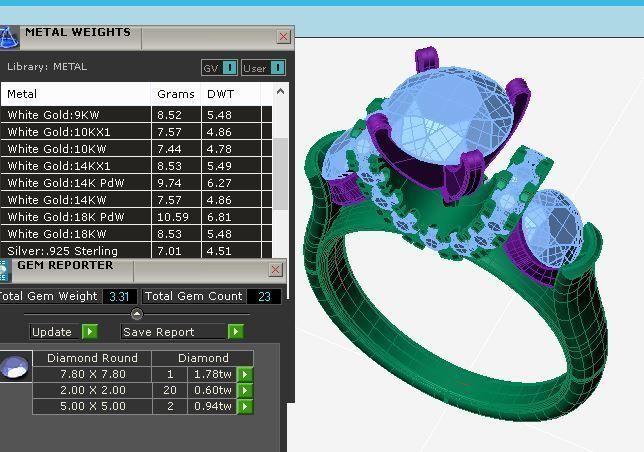Select the White Gold:10KX1 row
Viewport: 644px width, 452px height.
(136, 132)
